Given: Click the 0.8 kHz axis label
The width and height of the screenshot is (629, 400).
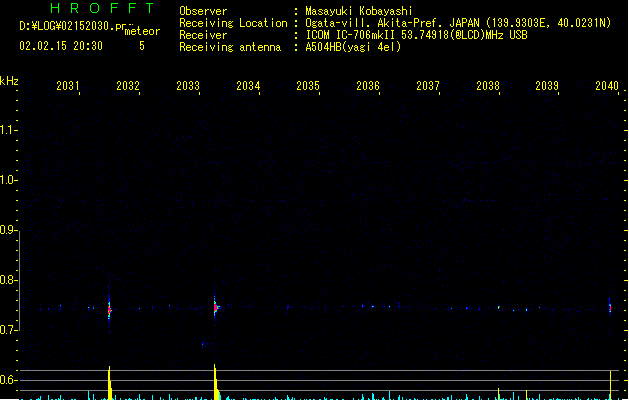Looking at the screenshot, I should tap(7, 280).
